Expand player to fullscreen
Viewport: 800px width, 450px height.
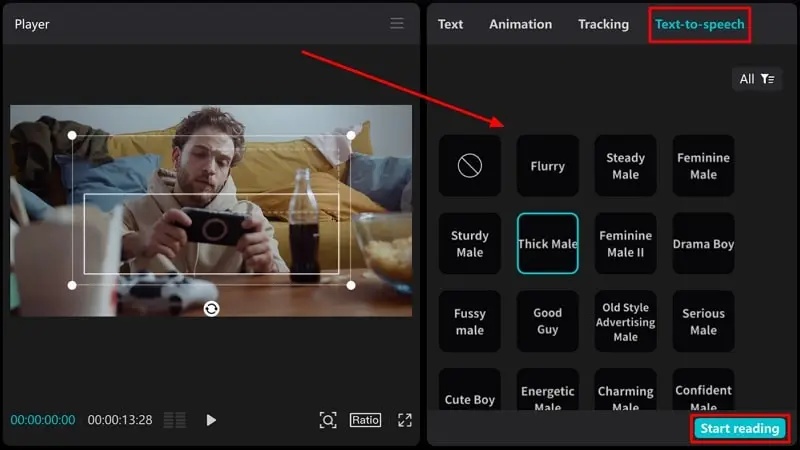405,420
